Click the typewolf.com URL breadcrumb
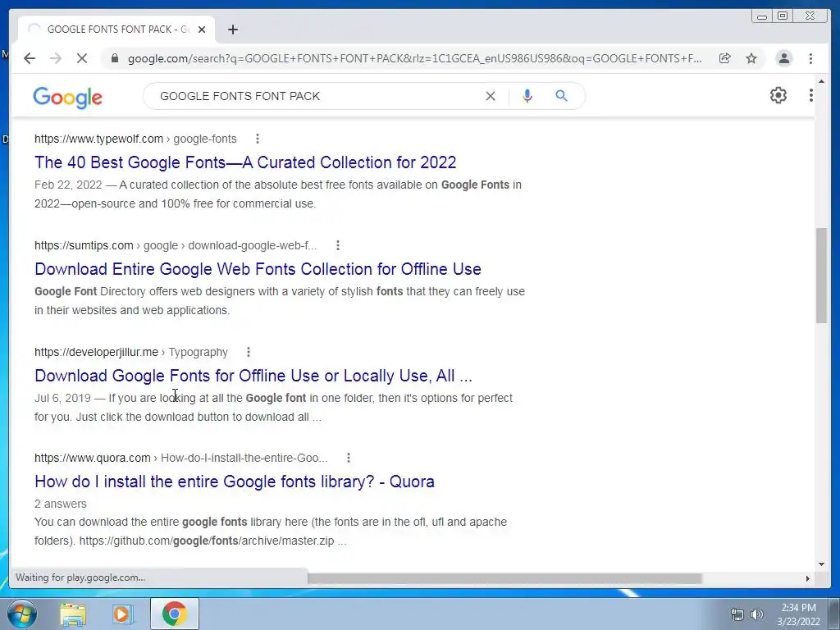 [x=135, y=139]
